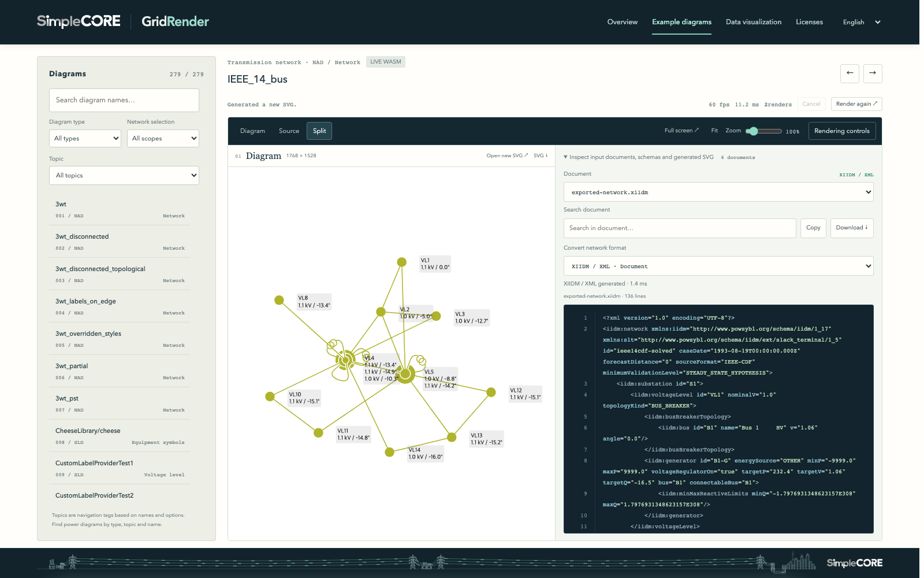Open the Network selection dropdown
Viewport: 924px width, 578px height.
(x=163, y=138)
